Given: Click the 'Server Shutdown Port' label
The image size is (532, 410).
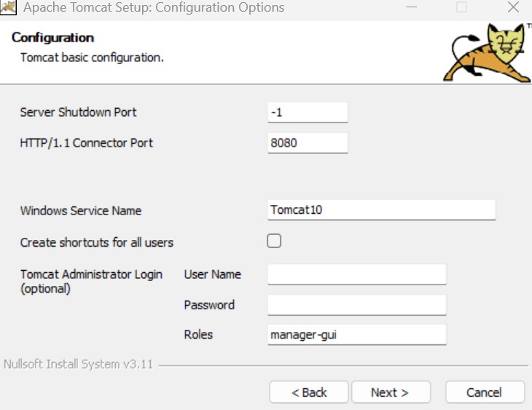Looking at the screenshot, I should (78, 112).
